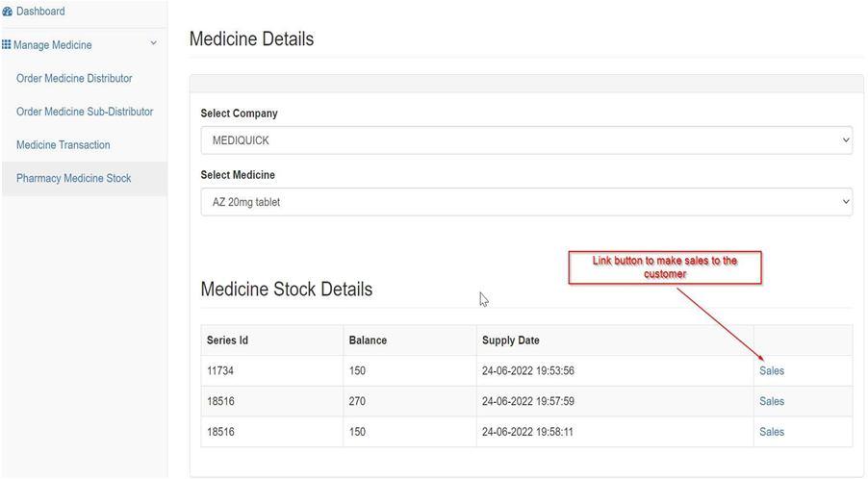Collapse the Manage Medicine menu chevron
This screenshot has width=868, height=479.
click(153, 43)
